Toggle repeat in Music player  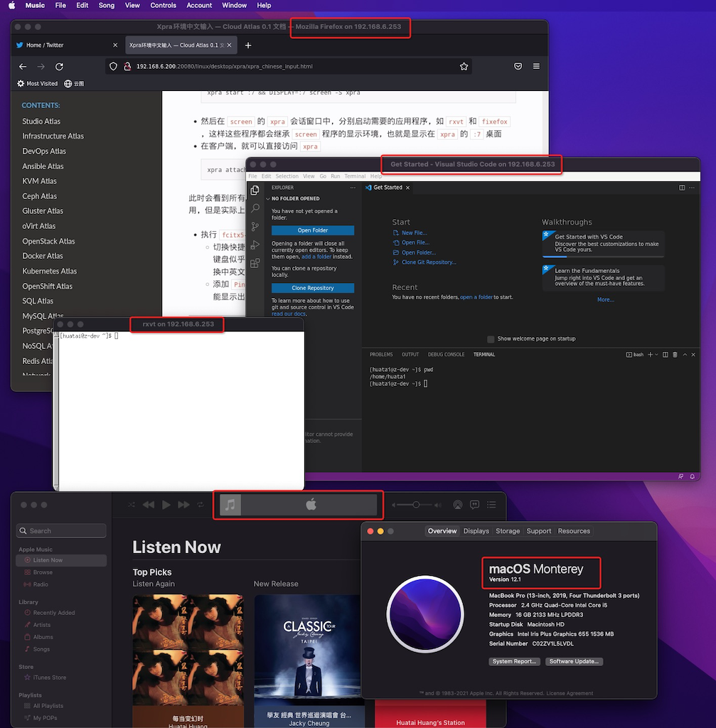(x=201, y=505)
